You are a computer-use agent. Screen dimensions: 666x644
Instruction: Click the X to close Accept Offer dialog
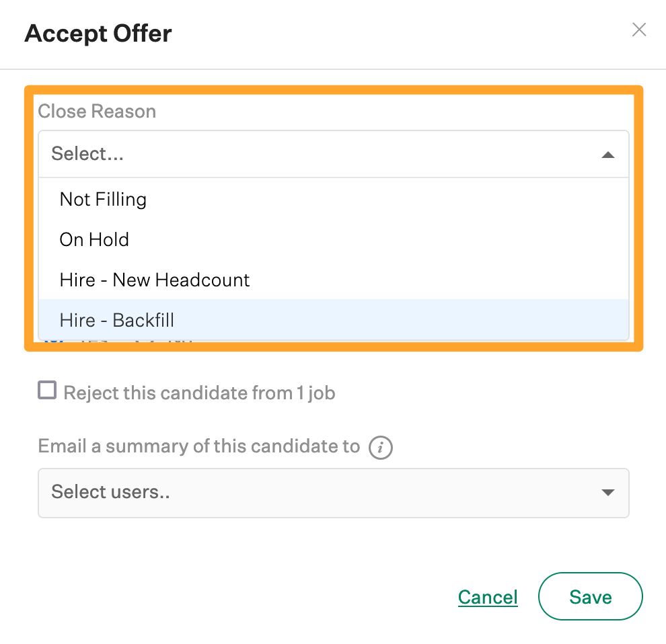click(638, 30)
